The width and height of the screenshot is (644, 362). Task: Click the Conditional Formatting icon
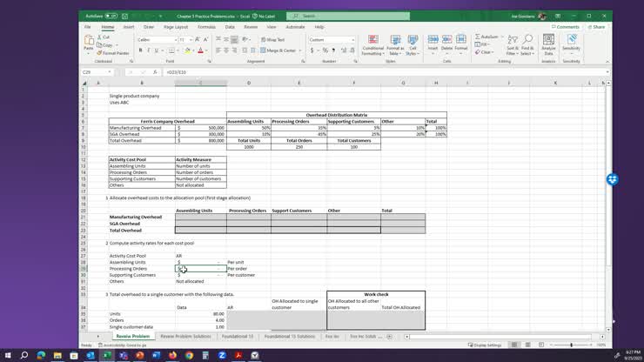(x=372, y=45)
